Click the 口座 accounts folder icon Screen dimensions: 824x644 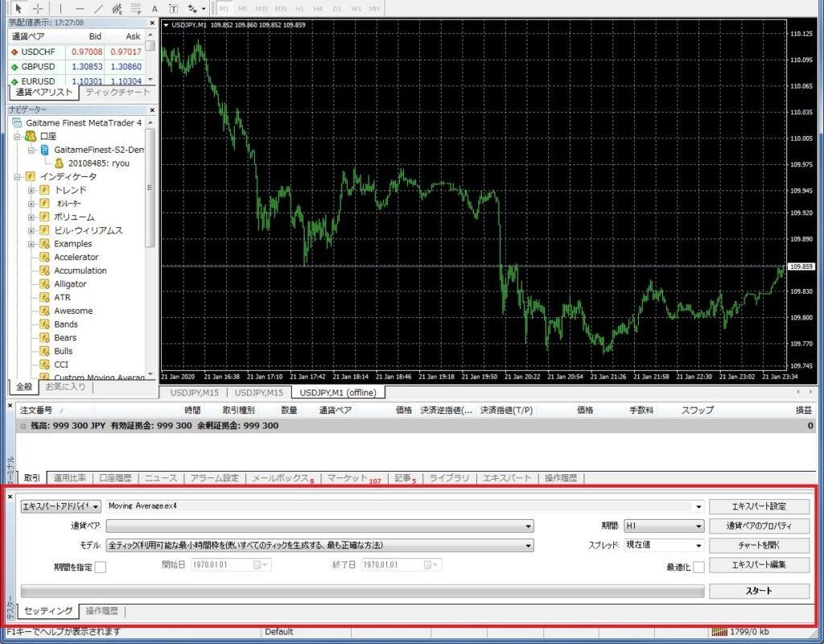click(x=31, y=136)
